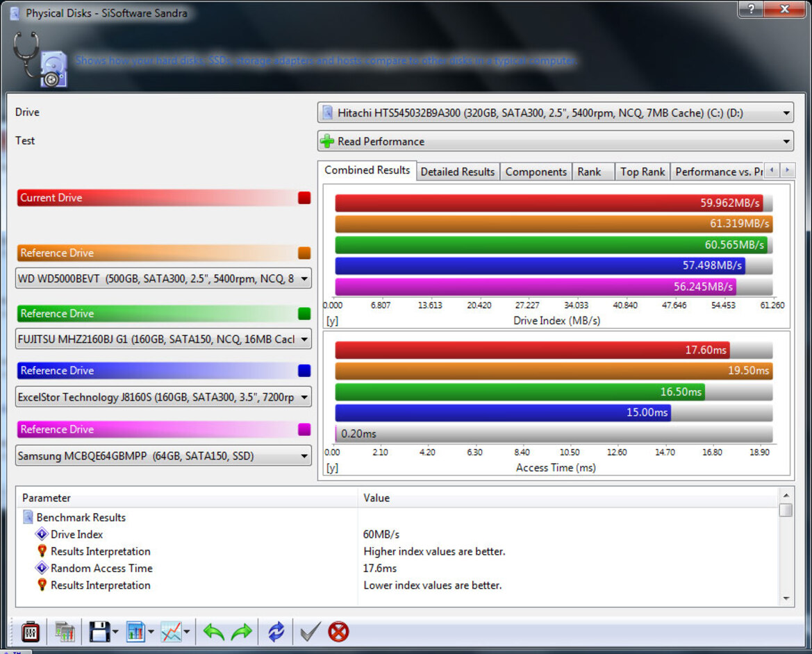The width and height of the screenshot is (812, 654).
Task: Click the [y] toggle under Drive Index chart
Action: [x=332, y=321]
